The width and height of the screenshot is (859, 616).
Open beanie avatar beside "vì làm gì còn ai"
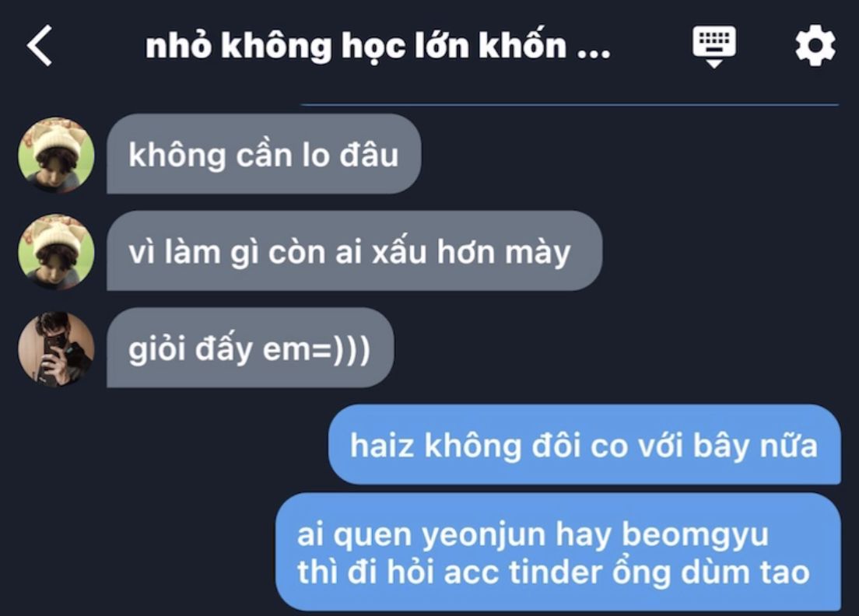tap(57, 252)
